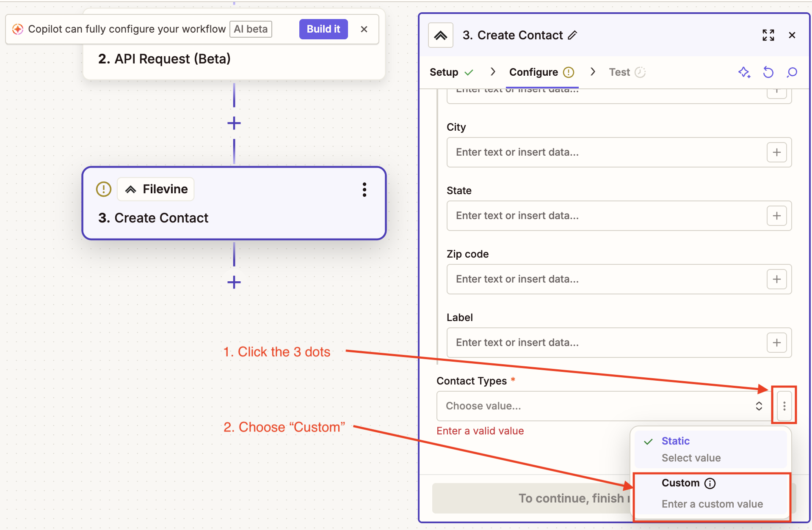Click the refresh icon in Create Contact panel

point(768,72)
